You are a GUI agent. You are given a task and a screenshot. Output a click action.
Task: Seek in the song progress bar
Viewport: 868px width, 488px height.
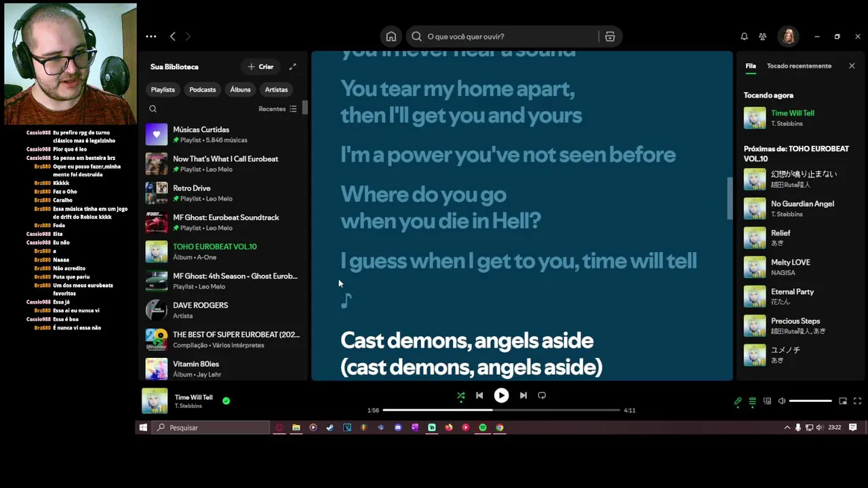point(501,410)
